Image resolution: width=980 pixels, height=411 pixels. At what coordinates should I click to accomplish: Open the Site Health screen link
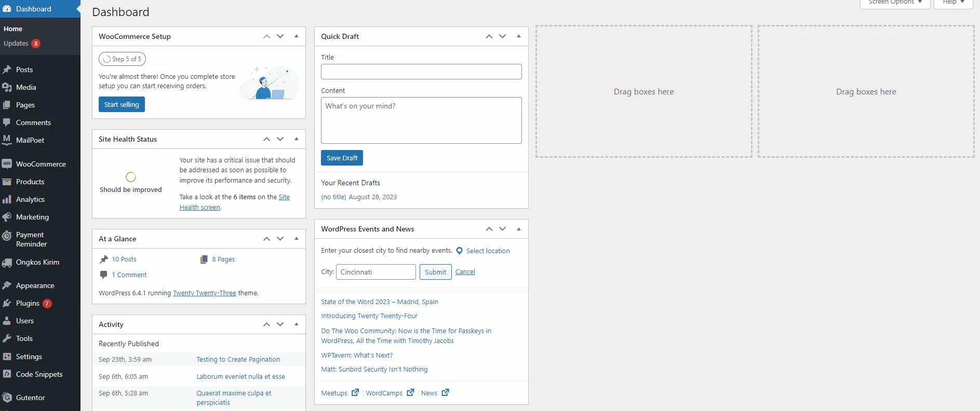[x=235, y=202]
